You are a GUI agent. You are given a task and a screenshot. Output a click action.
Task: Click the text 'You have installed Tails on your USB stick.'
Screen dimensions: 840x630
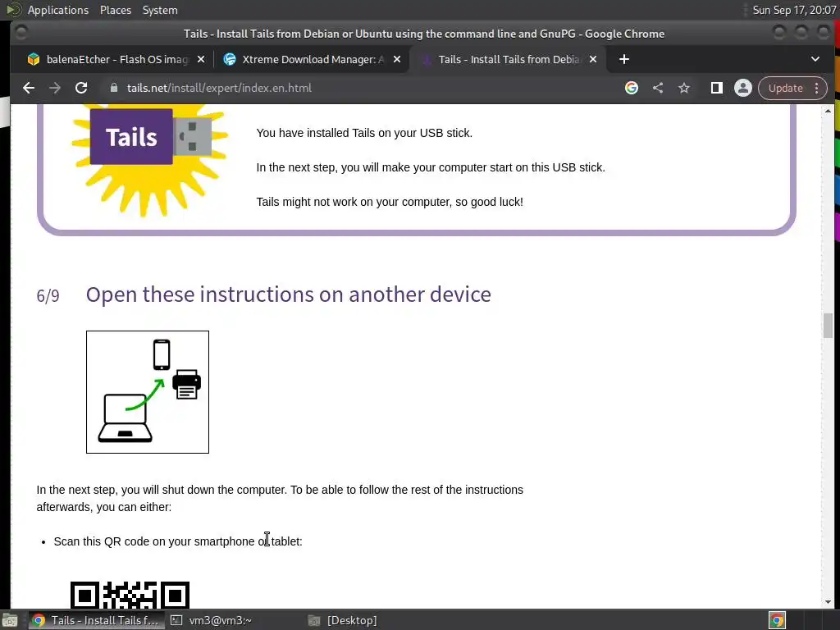(364, 133)
